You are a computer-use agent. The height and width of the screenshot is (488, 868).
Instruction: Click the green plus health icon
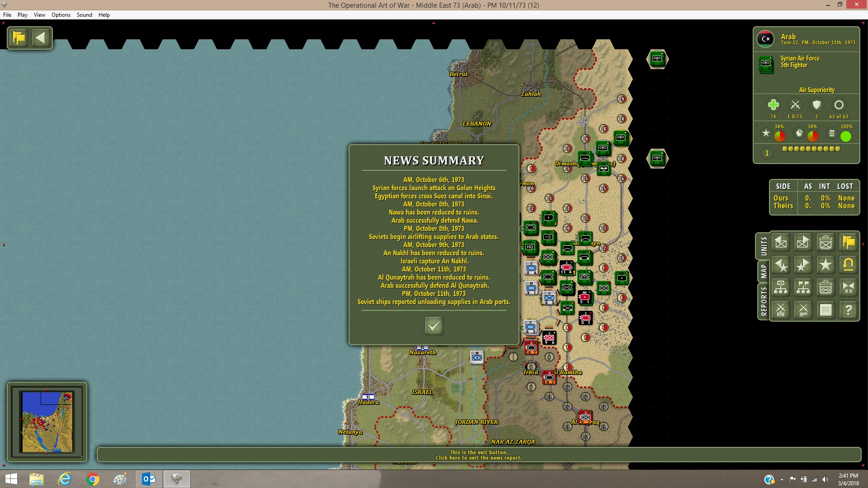coord(773,105)
